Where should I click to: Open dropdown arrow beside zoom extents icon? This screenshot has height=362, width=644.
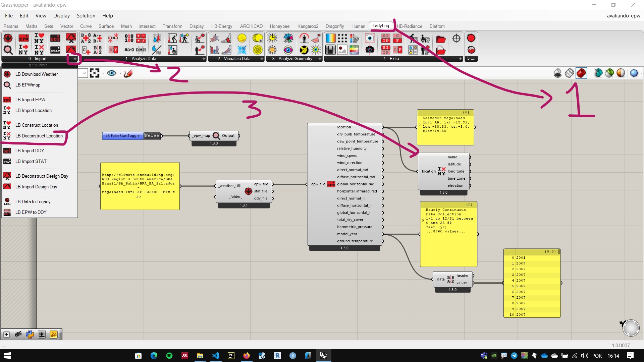tap(103, 73)
